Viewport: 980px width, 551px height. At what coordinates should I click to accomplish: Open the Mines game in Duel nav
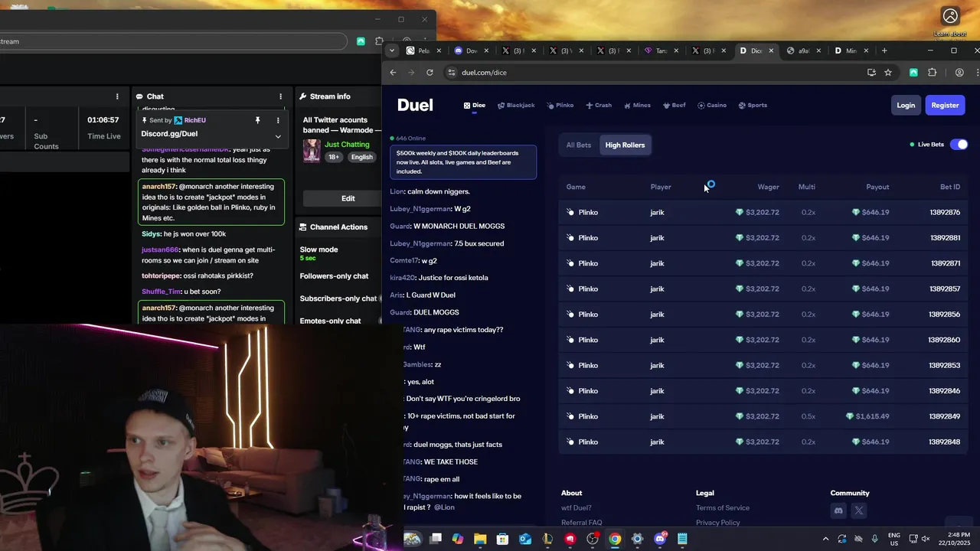[637, 106]
